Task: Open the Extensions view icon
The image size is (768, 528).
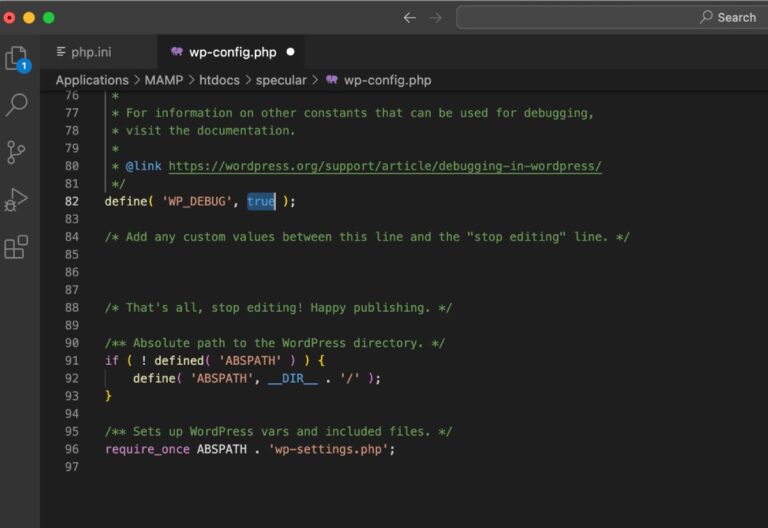Action: (17, 246)
